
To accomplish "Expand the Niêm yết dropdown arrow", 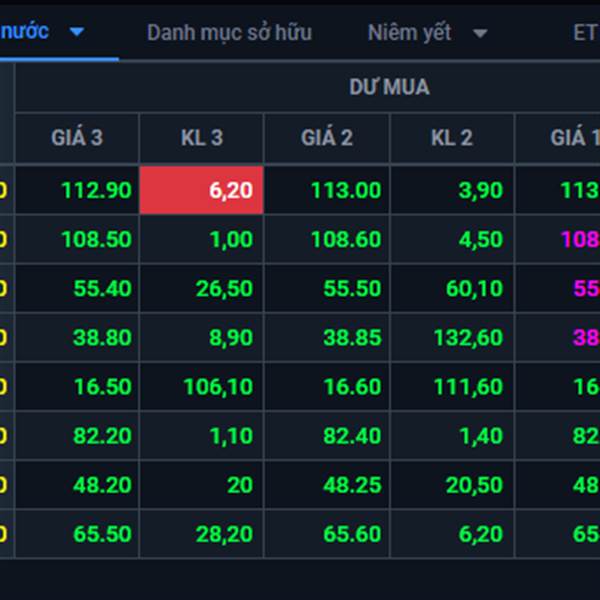I will click(480, 34).
